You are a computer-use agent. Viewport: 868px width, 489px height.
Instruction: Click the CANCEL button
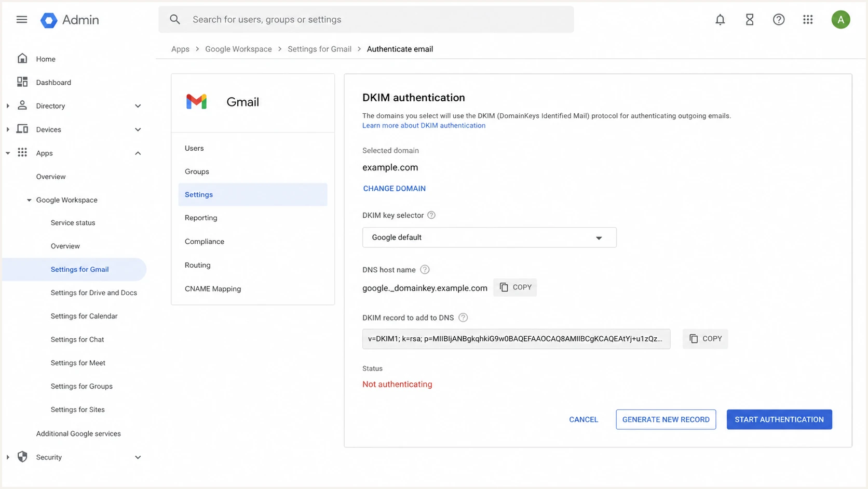click(x=584, y=419)
